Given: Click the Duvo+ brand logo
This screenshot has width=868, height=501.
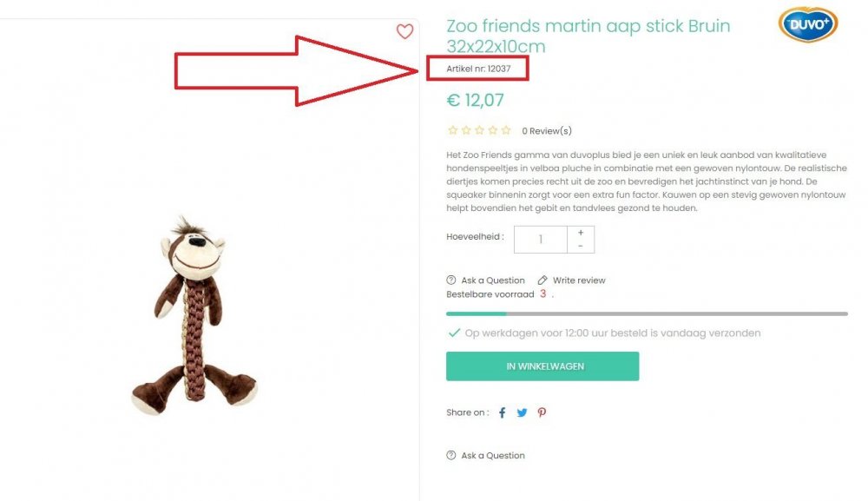Looking at the screenshot, I should click(x=807, y=25).
